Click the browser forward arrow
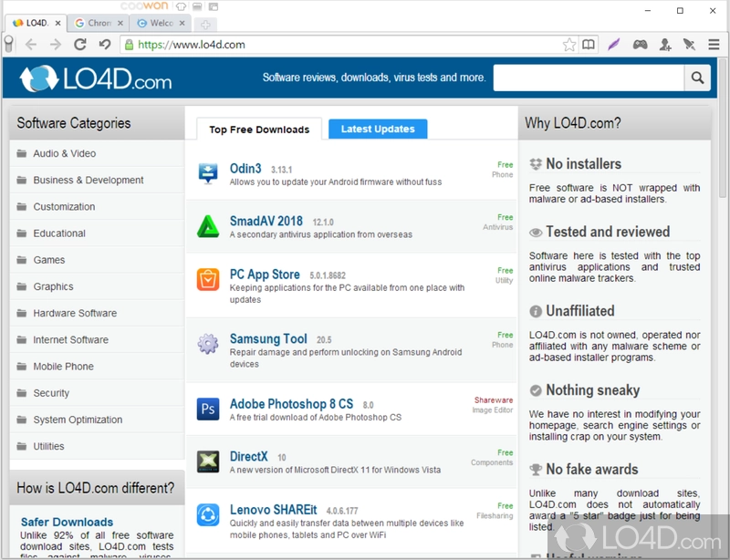Viewport: 730px width, 560px height. (56, 45)
